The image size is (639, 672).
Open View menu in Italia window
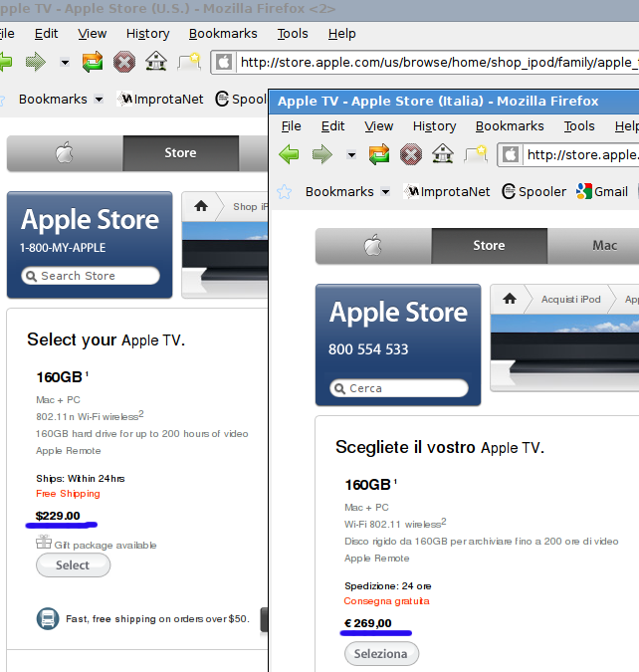pyautogui.click(x=379, y=126)
